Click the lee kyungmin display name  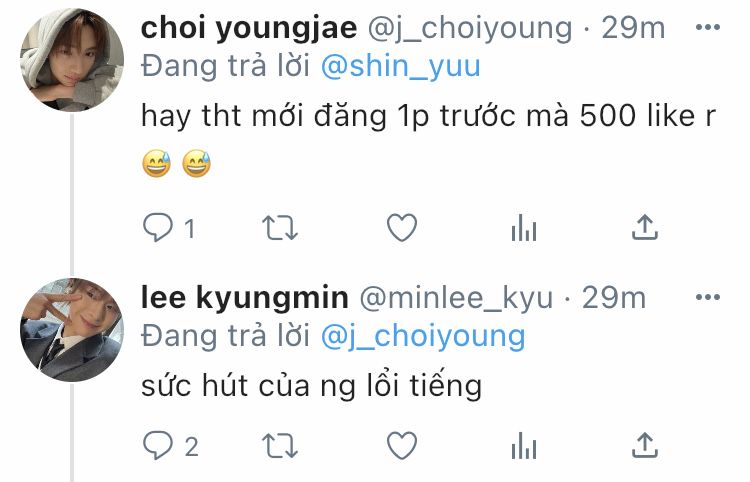[x=244, y=298]
